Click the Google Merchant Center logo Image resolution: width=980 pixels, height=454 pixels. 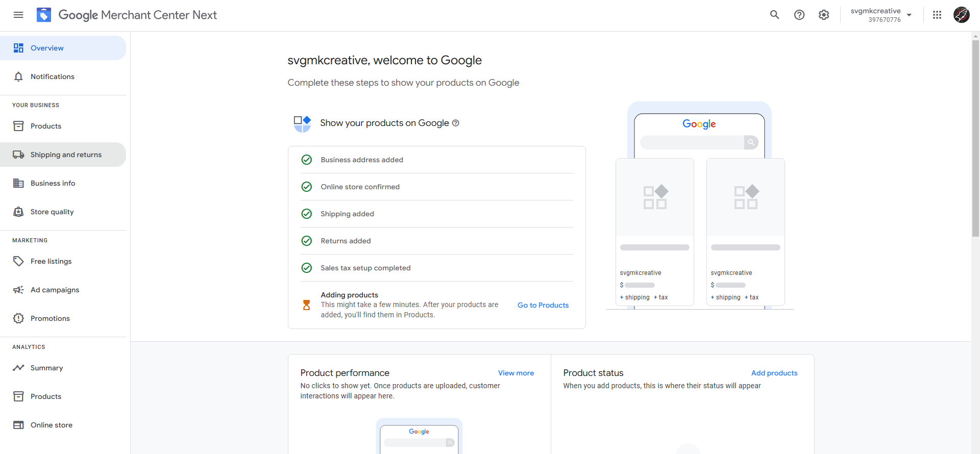[x=44, y=15]
